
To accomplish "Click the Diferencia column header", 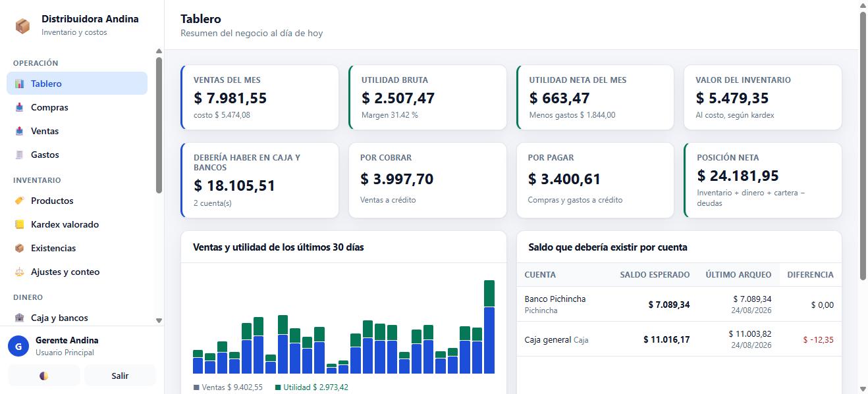I will pyautogui.click(x=810, y=275).
